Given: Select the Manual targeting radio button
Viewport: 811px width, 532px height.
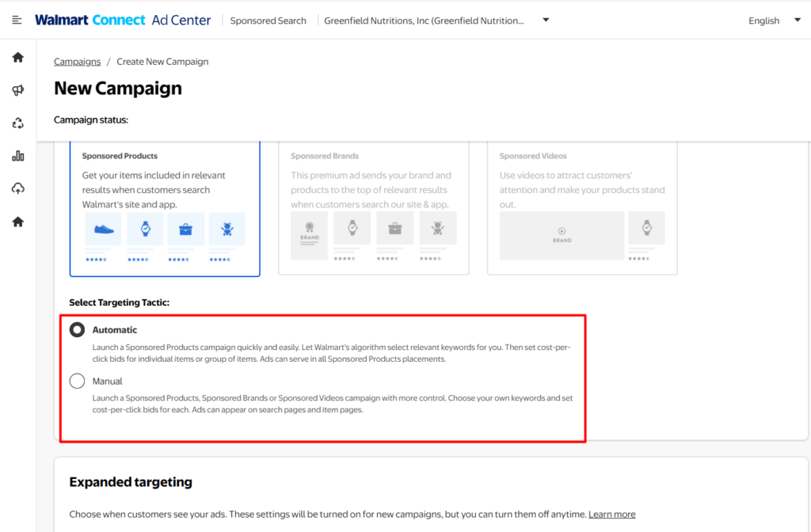Looking at the screenshot, I should click(x=77, y=381).
